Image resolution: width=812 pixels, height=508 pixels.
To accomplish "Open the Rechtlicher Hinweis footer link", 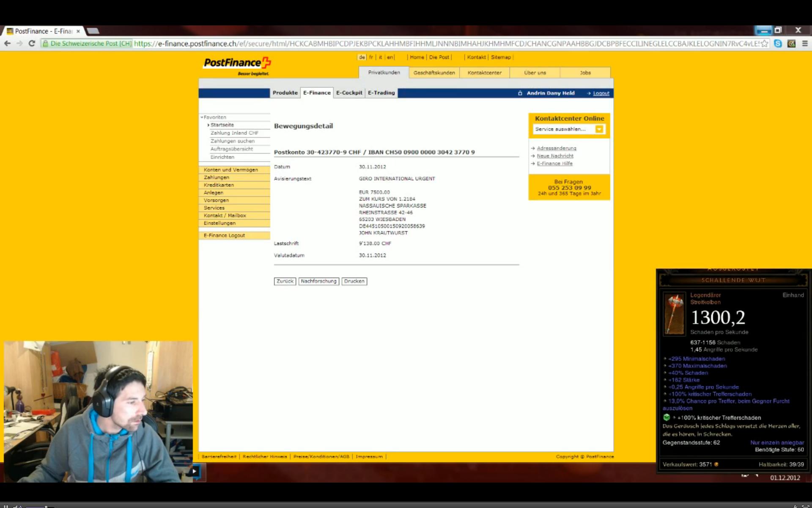I will click(x=265, y=456).
